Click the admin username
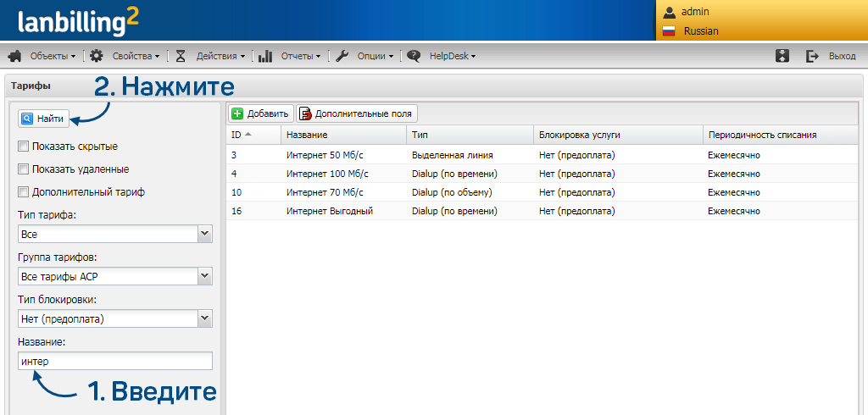 (695, 12)
